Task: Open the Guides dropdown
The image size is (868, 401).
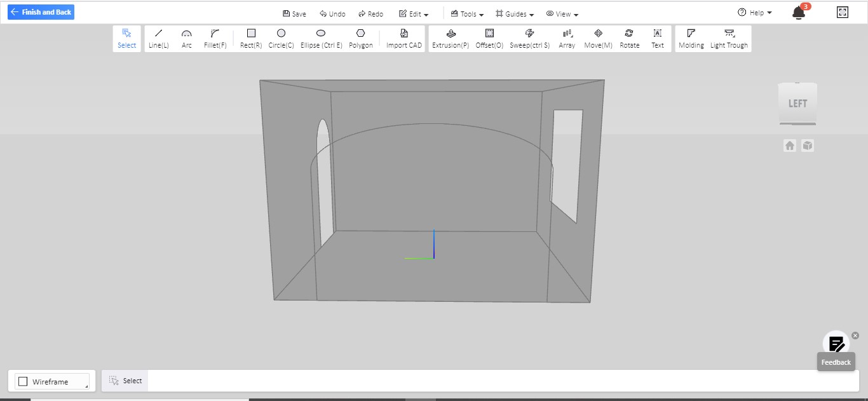Action: coord(515,14)
